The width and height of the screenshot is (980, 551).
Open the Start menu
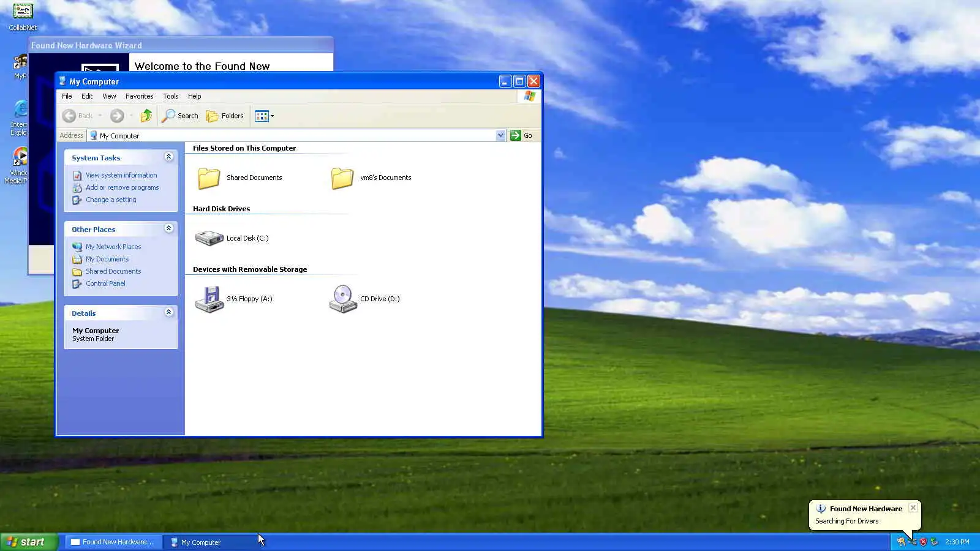29,542
